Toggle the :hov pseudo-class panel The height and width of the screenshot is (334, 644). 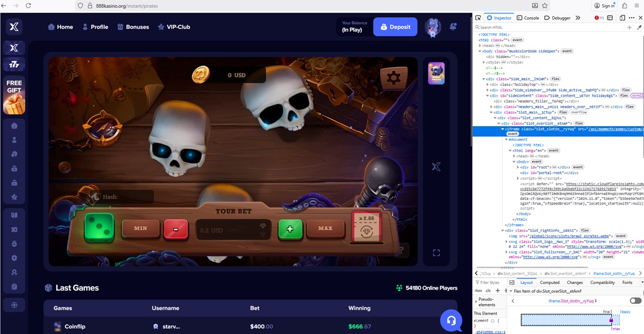478,291
